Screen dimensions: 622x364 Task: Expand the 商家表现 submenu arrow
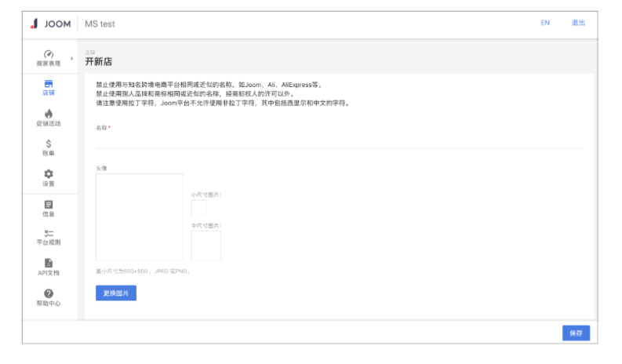click(x=72, y=58)
